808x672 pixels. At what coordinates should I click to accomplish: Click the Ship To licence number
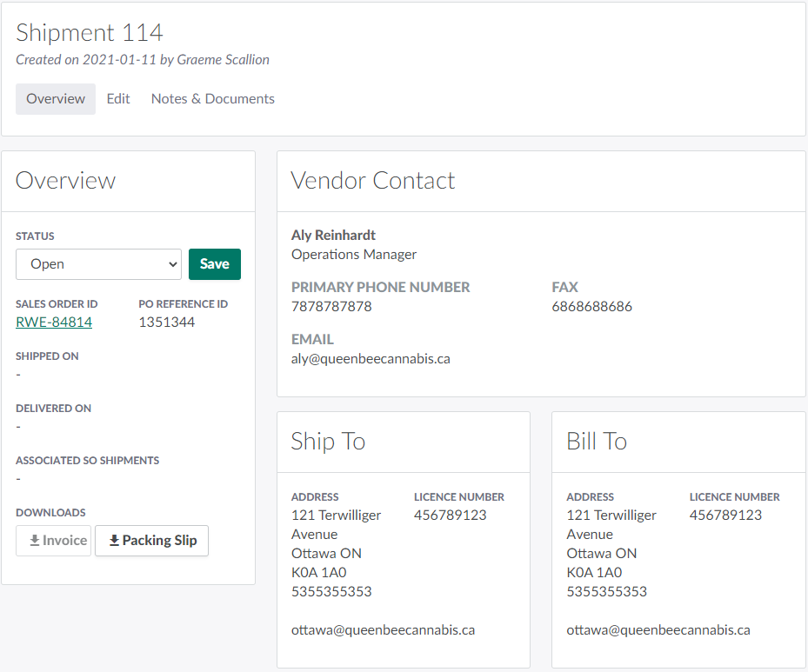click(450, 516)
